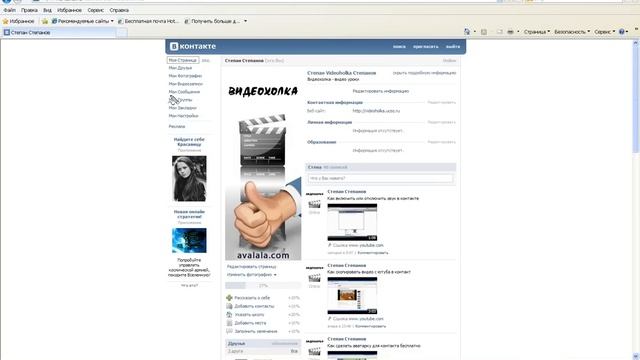Expand Изменить фотографию dropdown
The image size is (640, 360).
(x=251, y=275)
